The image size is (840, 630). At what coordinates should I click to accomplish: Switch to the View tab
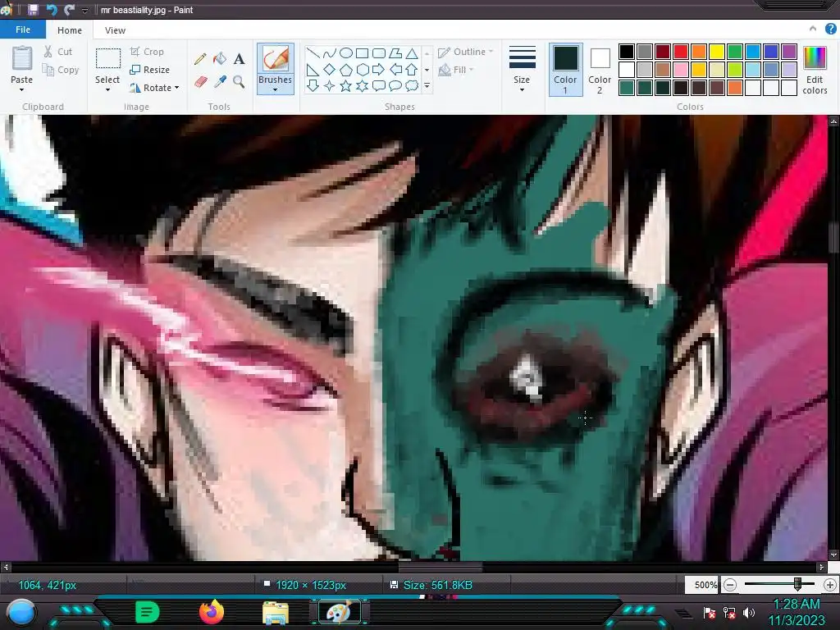115,30
